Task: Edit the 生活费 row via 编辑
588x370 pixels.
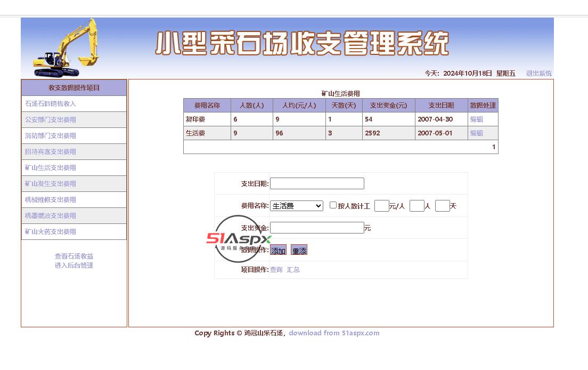Action: pyautogui.click(x=477, y=133)
